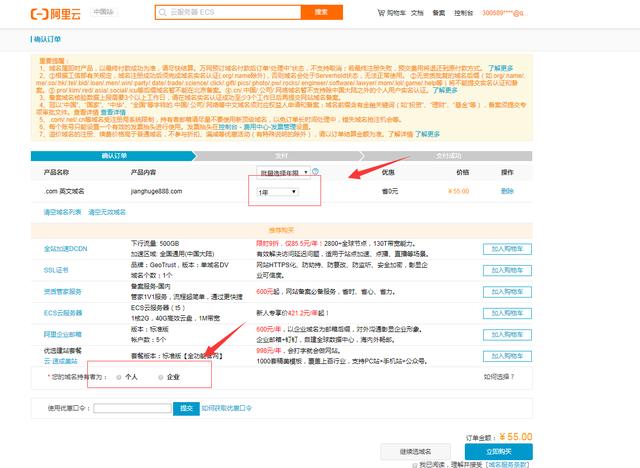This screenshot has width=640, height=468.
Task: Click the 查看详情 link in the notice
Action: [113, 112]
